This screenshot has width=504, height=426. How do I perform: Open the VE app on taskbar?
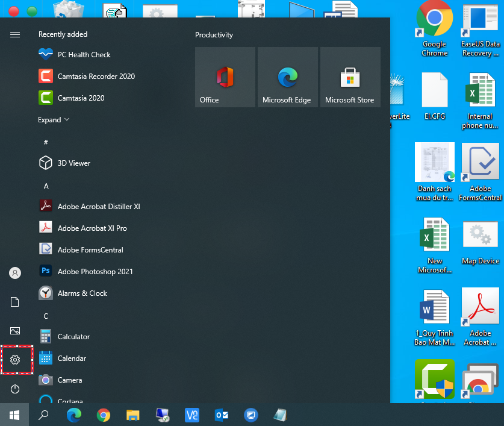pyautogui.click(x=192, y=415)
